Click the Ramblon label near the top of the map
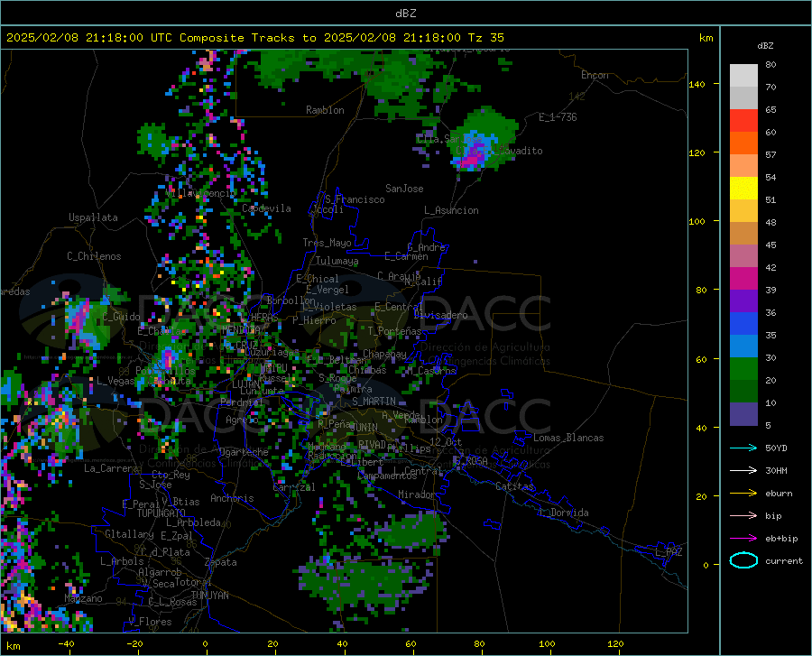This screenshot has width=812, height=656. (325, 110)
